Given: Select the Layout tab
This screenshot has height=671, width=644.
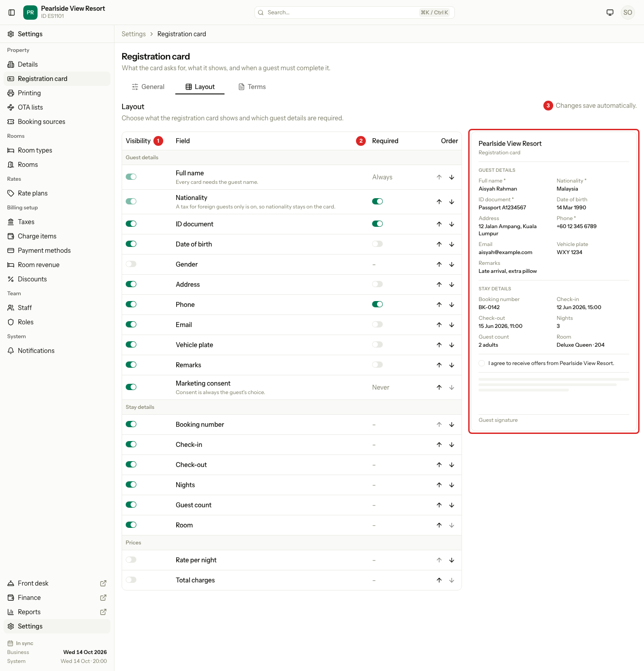Looking at the screenshot, I should (200, 87).
